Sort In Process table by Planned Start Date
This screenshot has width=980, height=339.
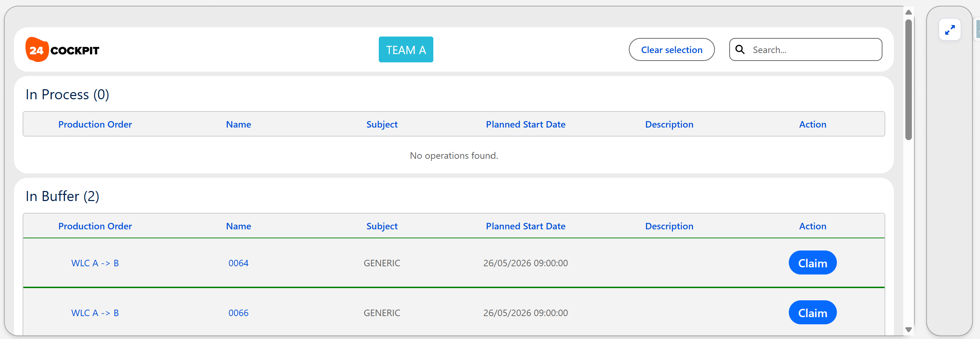526,124
